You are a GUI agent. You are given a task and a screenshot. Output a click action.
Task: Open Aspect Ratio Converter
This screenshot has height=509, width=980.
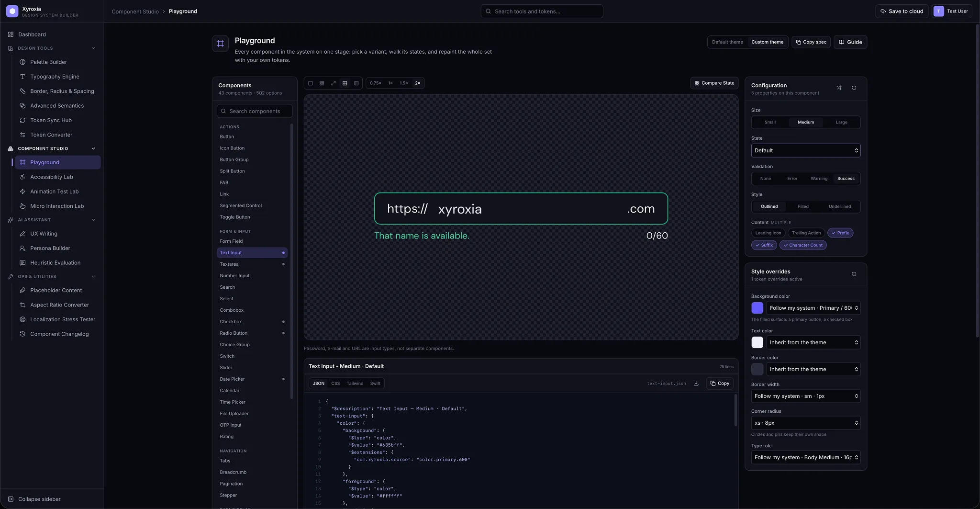pos(57,305)
